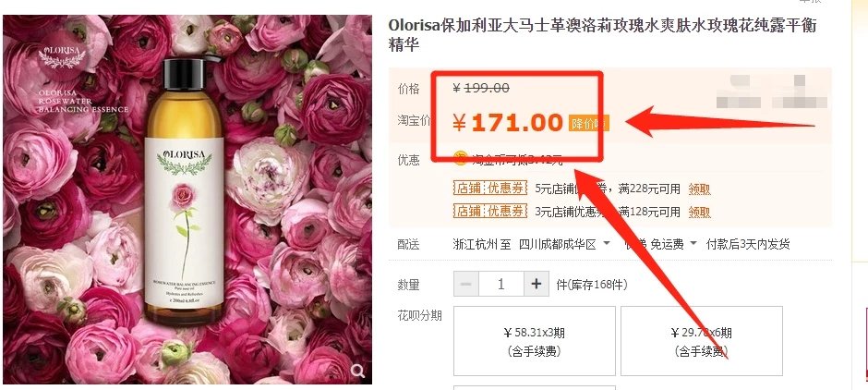This screenshot has width=868, height=390.
Task: Decrease quantity with the minus button
Action: tap(466, 284)
